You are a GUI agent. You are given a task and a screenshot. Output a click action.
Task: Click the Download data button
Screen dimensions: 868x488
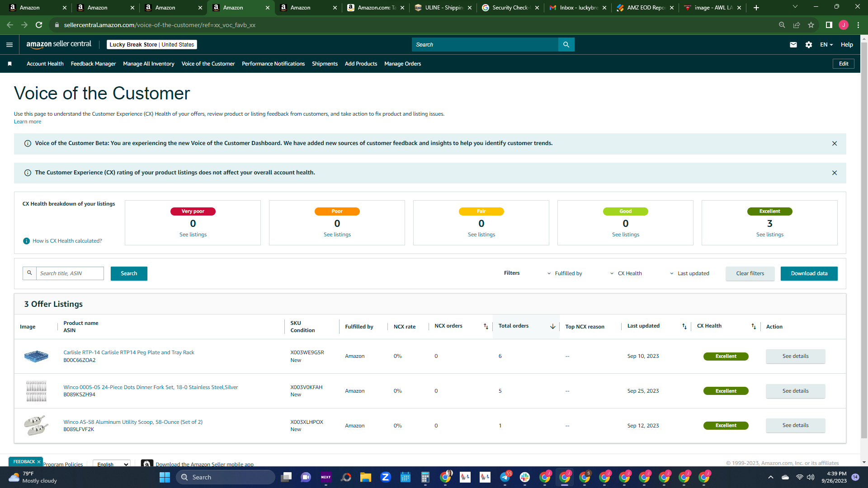[809, 273]
